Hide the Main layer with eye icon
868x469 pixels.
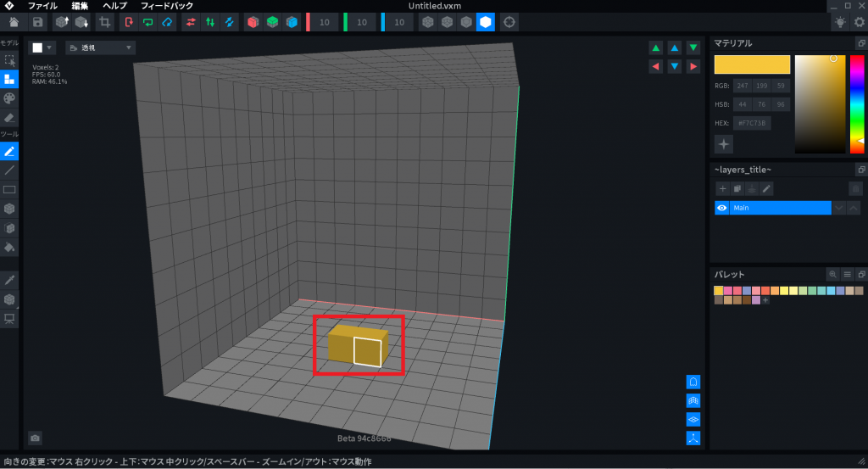click(722, 208)
